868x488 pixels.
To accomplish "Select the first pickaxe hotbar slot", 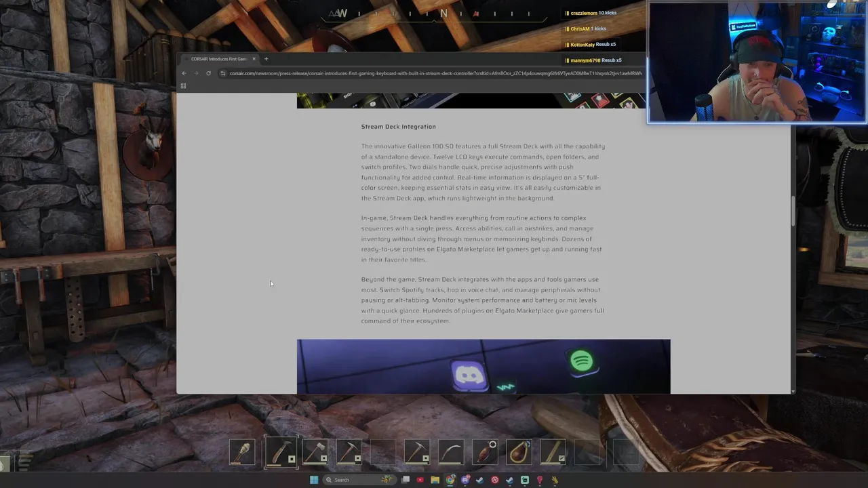I will pos(349,452).
